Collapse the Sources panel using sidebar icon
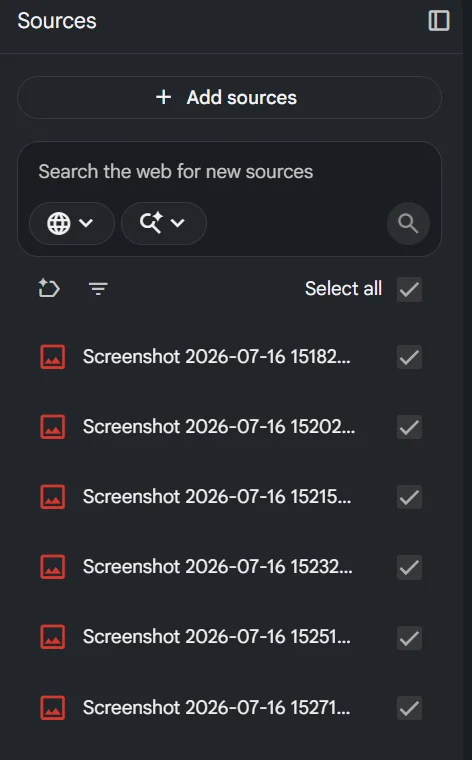 [439, 21]
